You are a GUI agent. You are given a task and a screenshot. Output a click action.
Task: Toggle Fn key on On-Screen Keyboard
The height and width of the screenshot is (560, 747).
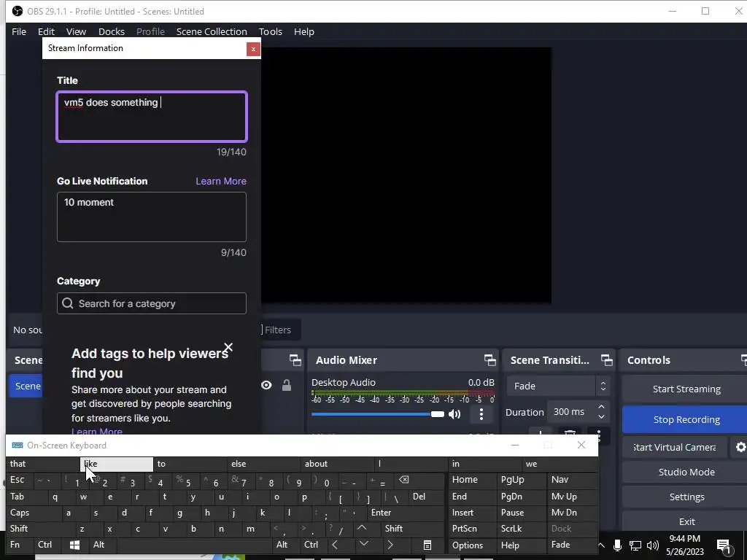click(x=20, y=545)
